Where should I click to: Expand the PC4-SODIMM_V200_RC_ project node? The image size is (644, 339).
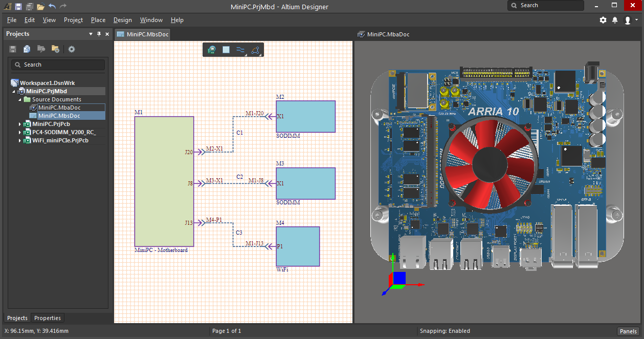coord(20,132)
